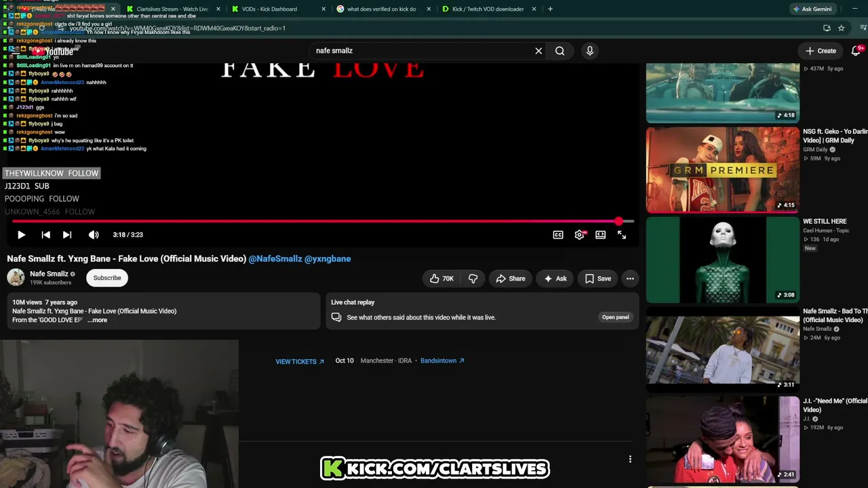Open more actions menu beside Save
Viewport: 868px width, 488px height.
pos(630,279)
